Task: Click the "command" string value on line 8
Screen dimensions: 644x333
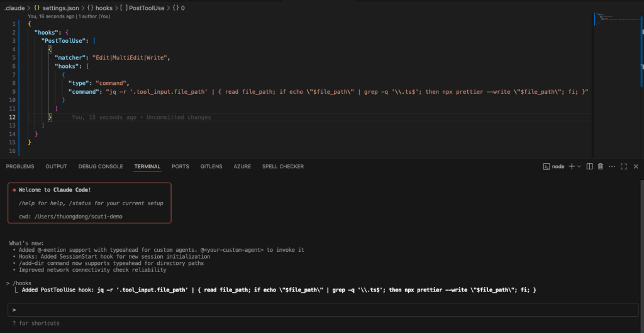Action: tap(112, 84)
